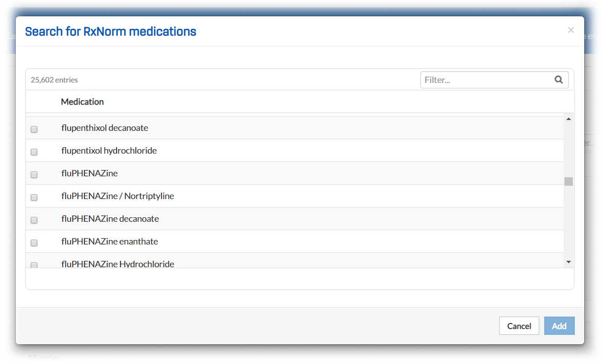
Task: Tick the fluPHENAZine decanoate checkbox
Action: click(x=34, y=220)
